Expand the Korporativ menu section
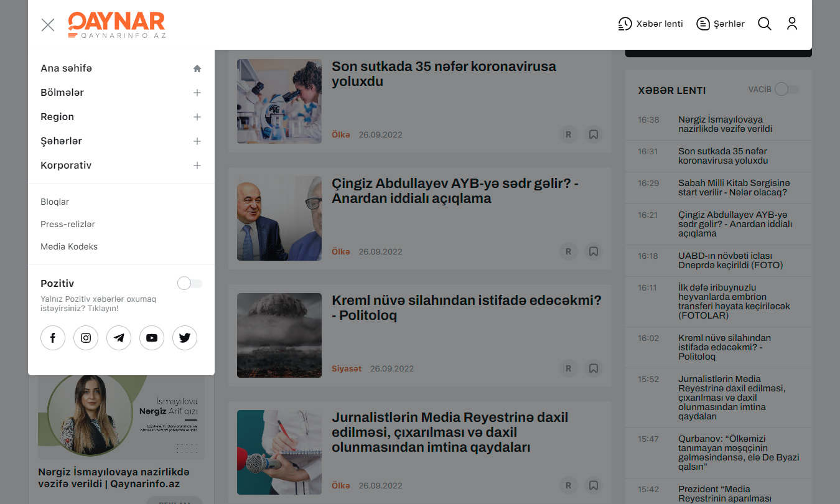The width and height of the screenshot is (840, 504). click(x=197, y=166)
